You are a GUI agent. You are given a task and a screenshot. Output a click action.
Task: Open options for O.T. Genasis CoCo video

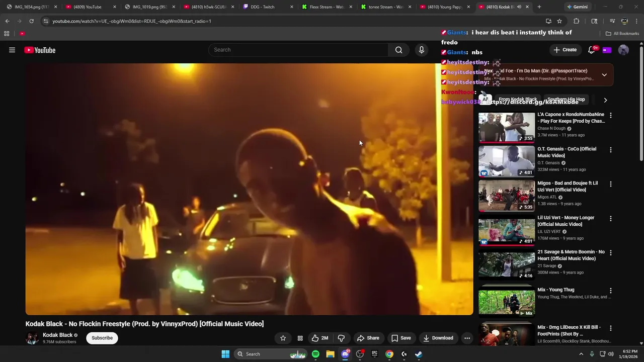(x=611, y=150)
